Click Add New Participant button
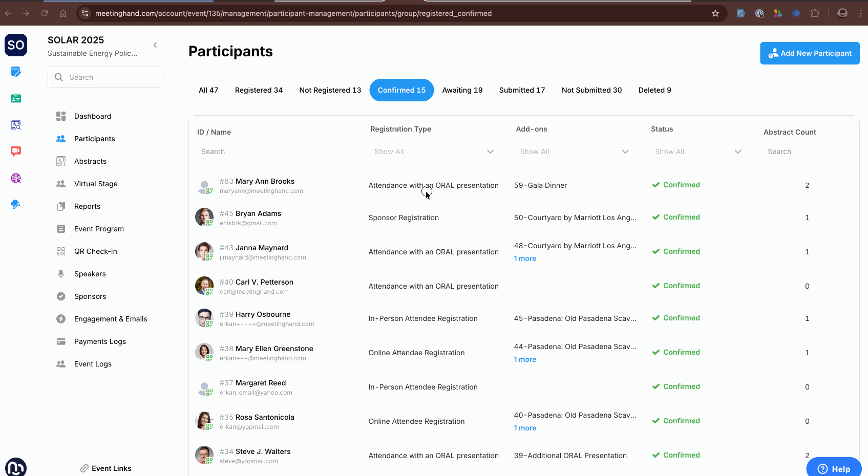 coord(810,53)
